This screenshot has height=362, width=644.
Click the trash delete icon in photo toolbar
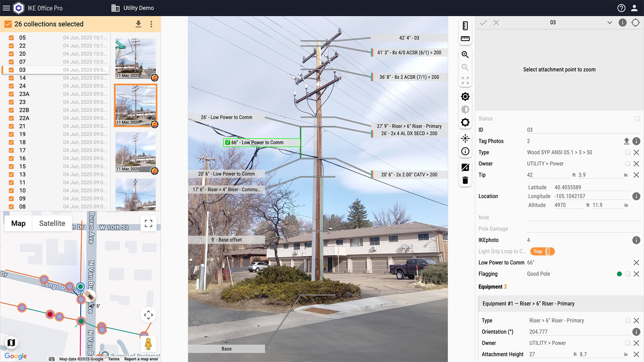coord(465,180)
